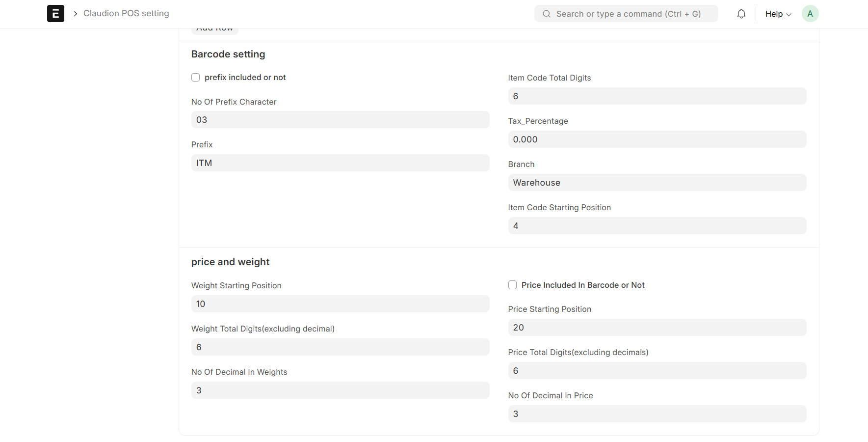
Task: Open the user avatar menu
Action: pos(810,14)
